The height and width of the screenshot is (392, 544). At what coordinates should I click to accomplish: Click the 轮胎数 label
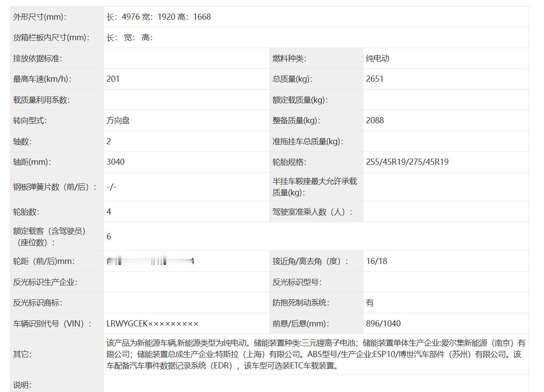pos(26,212)
